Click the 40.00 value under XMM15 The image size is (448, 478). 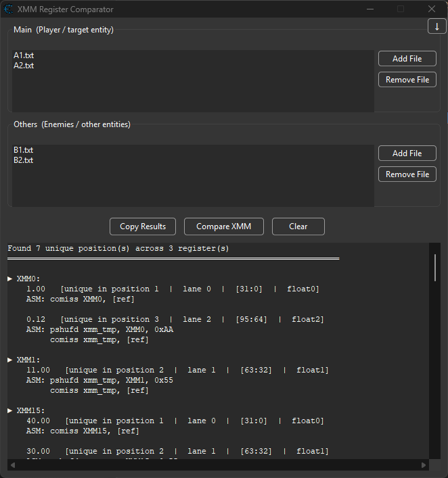(x=38, y=421)
